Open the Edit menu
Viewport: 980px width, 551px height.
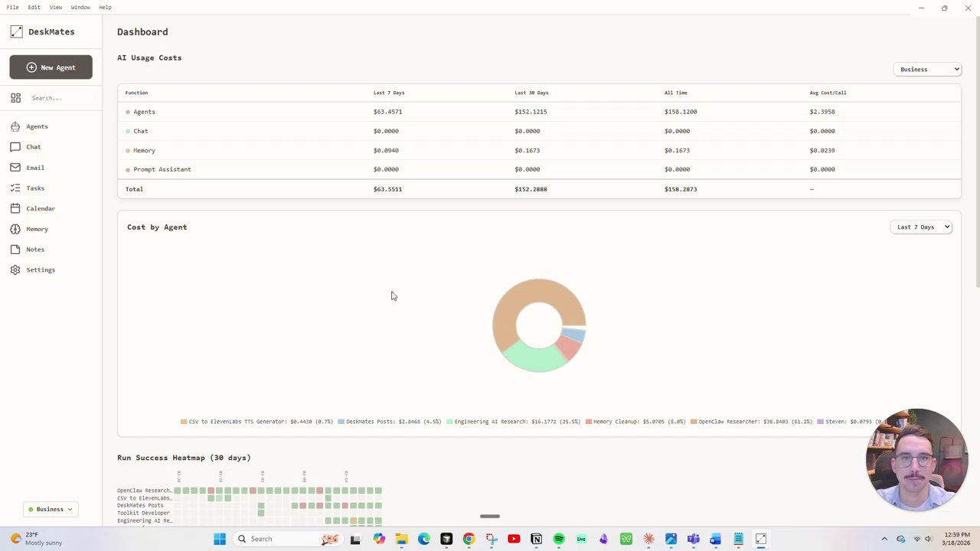(34, 8)
